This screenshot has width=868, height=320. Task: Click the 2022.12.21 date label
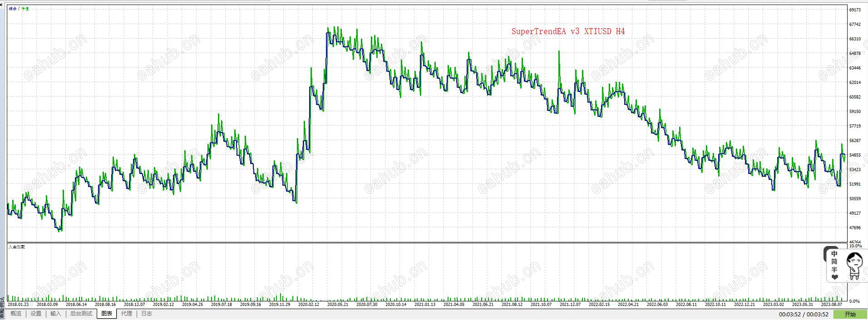745,305
